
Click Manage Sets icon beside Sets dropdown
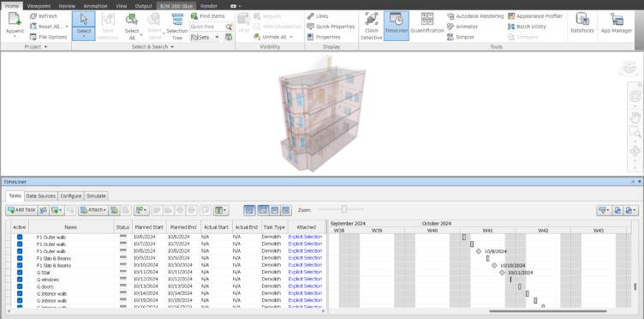coord(229,37)
